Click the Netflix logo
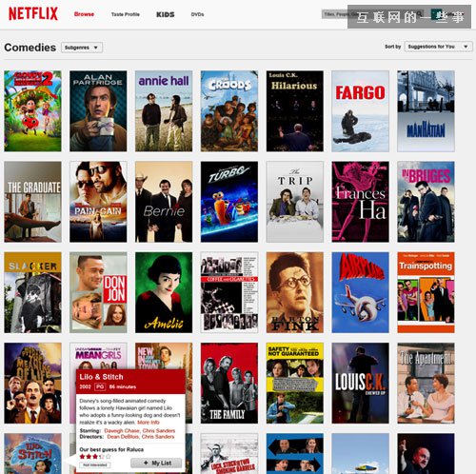Image resolution: width=476 pixels, height=474 pixels. coord(33,13)
